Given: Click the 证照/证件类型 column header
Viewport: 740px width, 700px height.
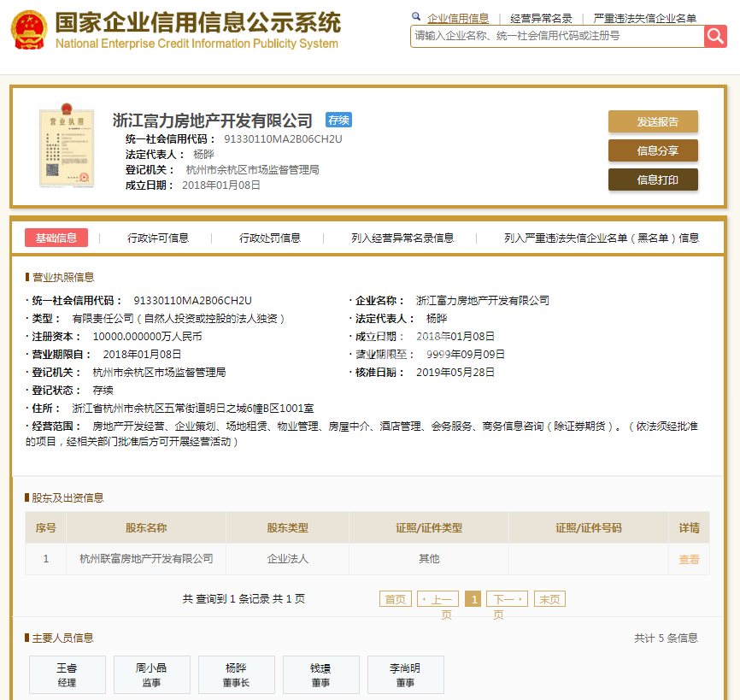Looking at the screenshot, I should coord(429,527).
